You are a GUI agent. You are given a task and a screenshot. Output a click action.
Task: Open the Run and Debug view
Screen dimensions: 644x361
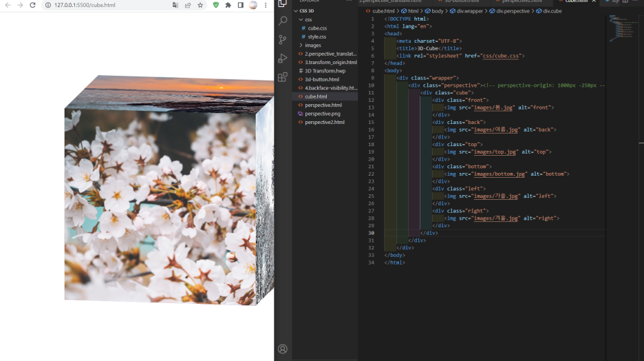pyautogui.click(x=283, y=58)
